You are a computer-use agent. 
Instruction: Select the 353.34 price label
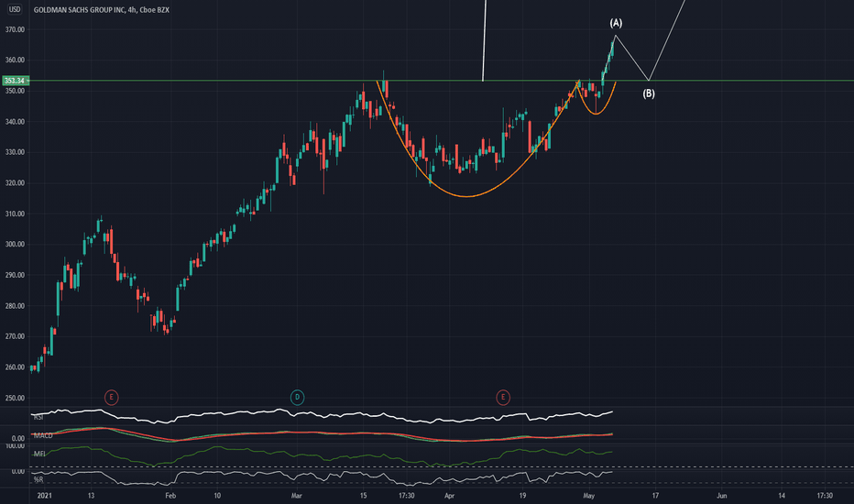pyautogui.click(x=14, y=81)
